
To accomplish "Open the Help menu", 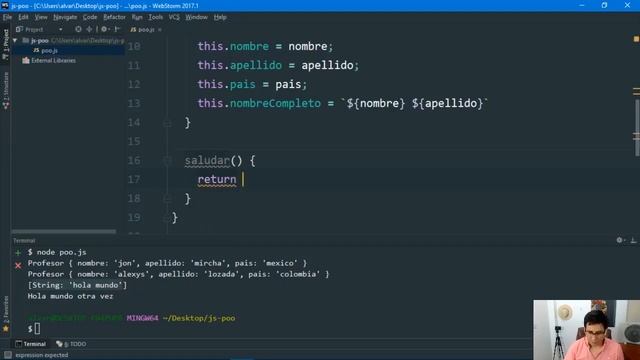I will point(220,17).
